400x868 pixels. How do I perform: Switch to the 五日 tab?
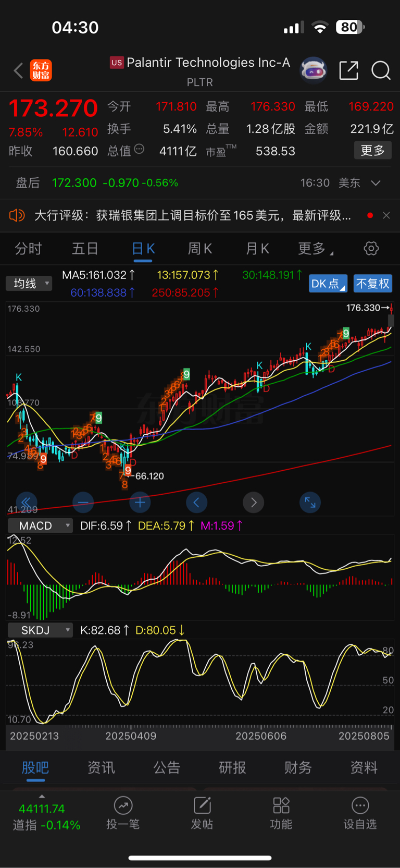[85, 249]
